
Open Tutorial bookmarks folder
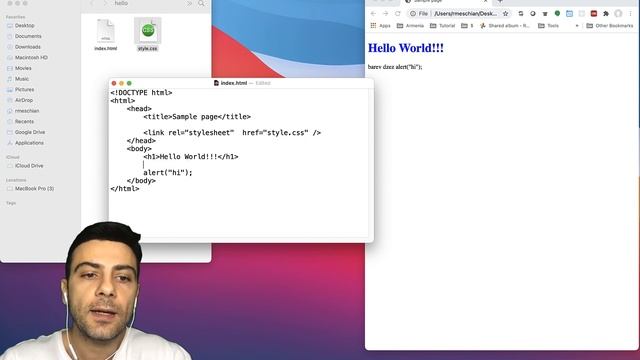click(x=442, y=25)
